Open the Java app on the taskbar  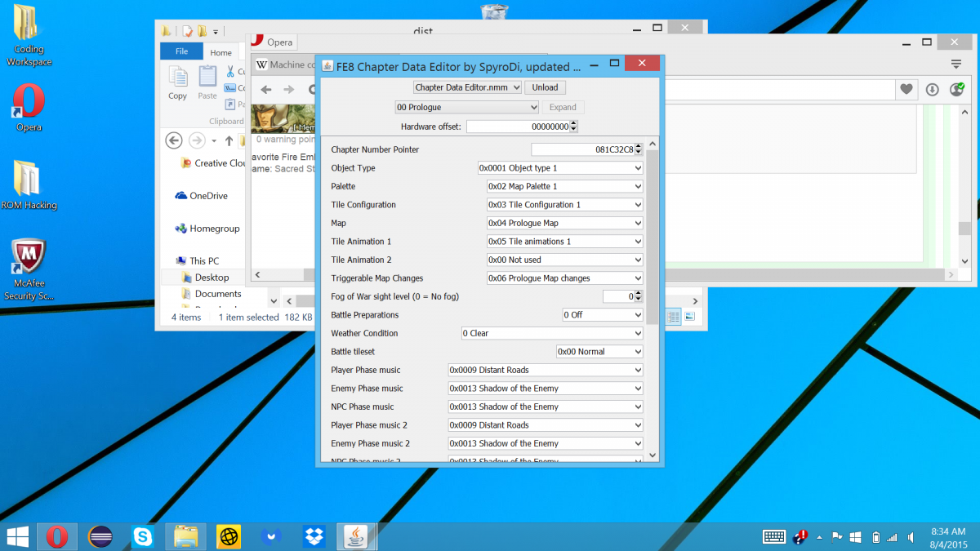356,536
